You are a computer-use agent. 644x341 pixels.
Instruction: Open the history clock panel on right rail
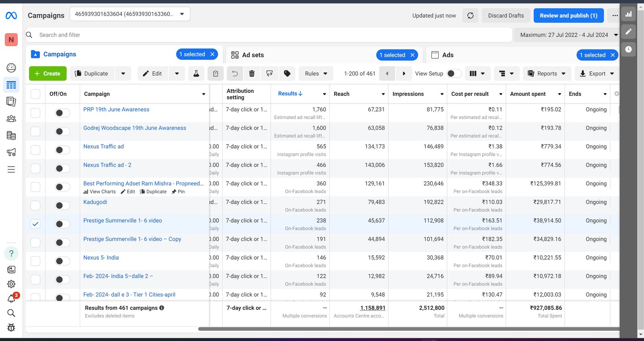click(x=628, y=49)
